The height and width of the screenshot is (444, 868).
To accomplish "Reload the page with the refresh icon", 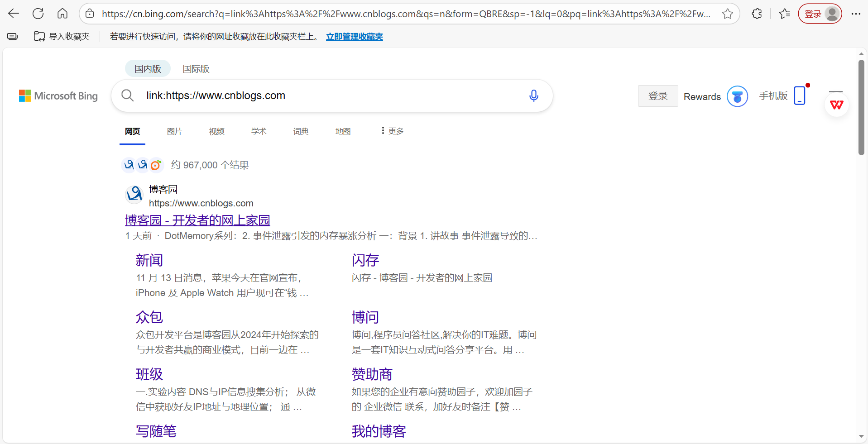I will 38,14.
